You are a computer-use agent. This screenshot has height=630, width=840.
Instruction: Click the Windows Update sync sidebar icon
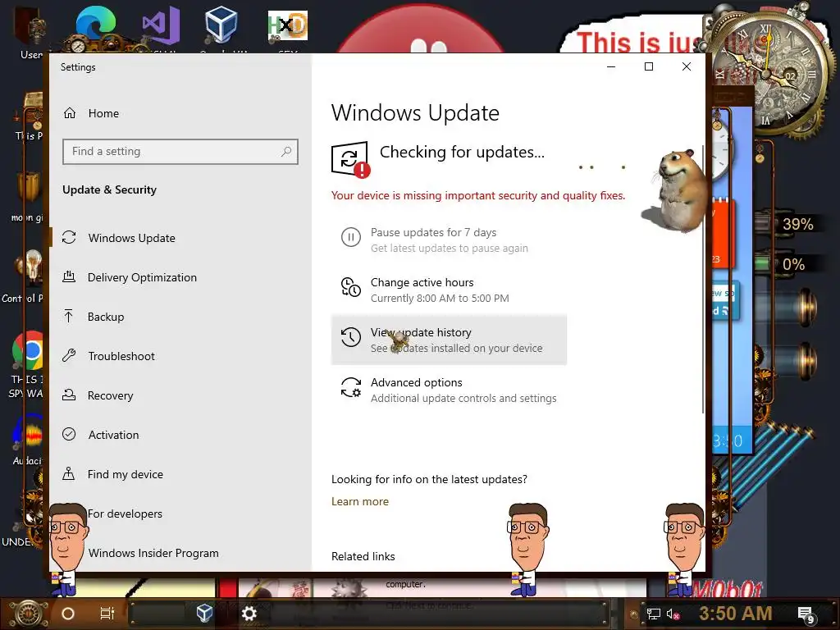click(69, 237)
